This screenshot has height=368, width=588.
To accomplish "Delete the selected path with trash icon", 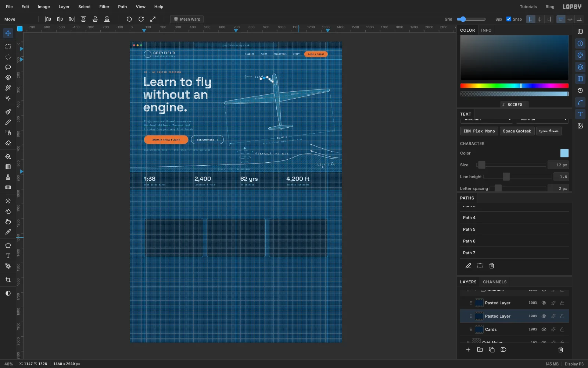I will point(492,266).
